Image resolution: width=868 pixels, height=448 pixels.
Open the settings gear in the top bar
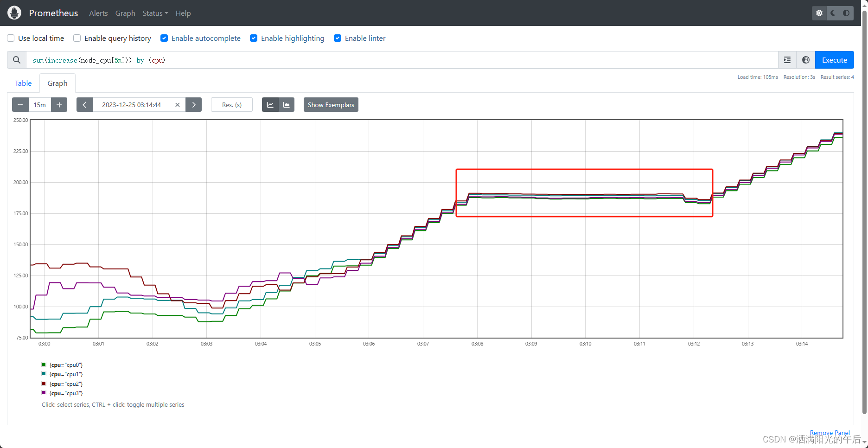[x=819, y=13]
